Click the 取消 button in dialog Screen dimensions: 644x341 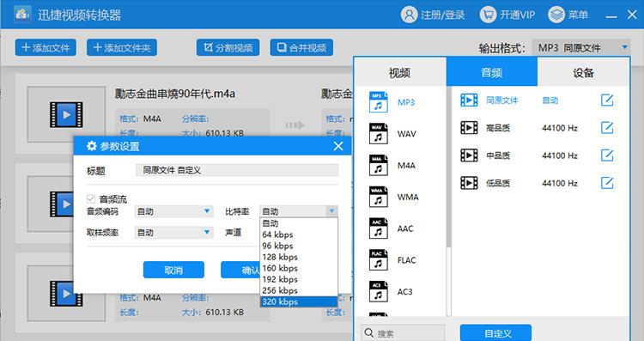173,270
